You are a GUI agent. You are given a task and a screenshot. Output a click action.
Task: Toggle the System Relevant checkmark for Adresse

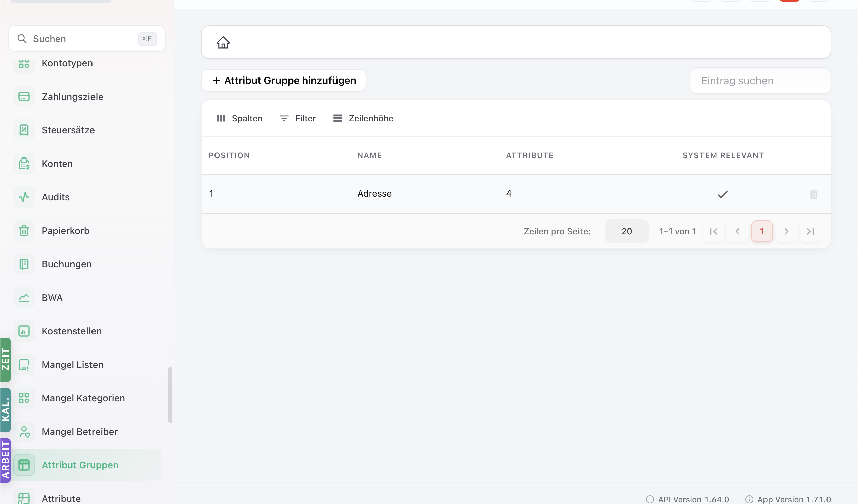(723, 194)
